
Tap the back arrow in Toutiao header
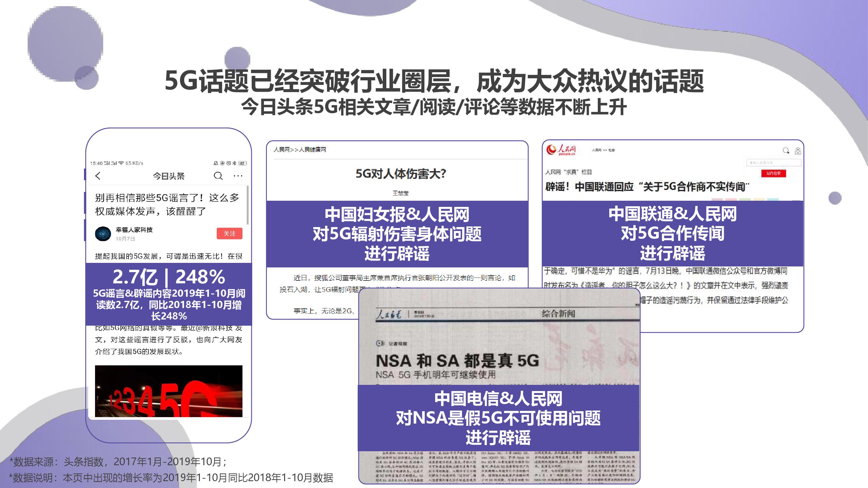click(98, 176)
